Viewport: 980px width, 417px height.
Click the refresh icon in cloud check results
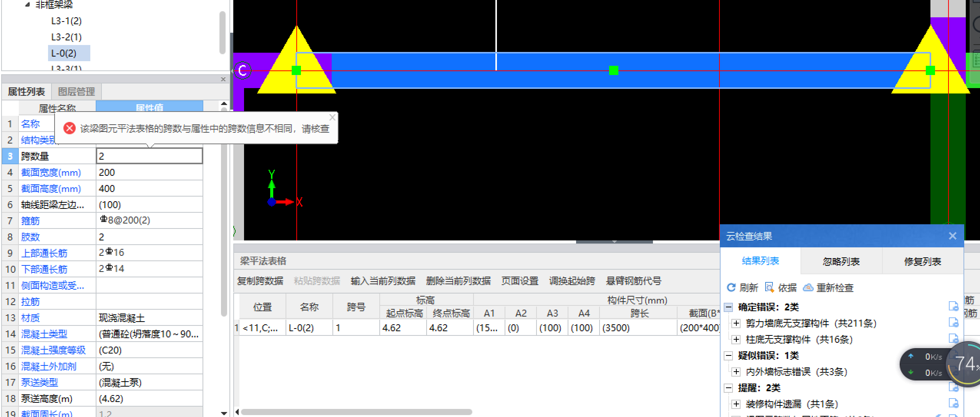[731, 287]
